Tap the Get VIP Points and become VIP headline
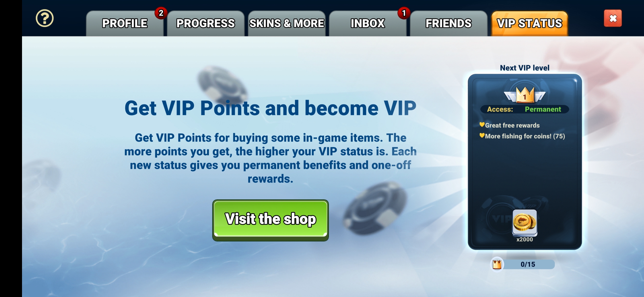 click(x=271, y=108)
